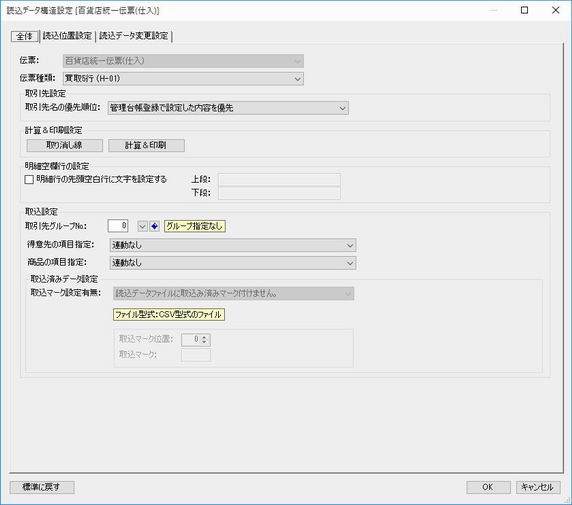Screen dimensions: 572x505
Task: Expand the 伝票種類 dropdown
Action: pos(183,78)
